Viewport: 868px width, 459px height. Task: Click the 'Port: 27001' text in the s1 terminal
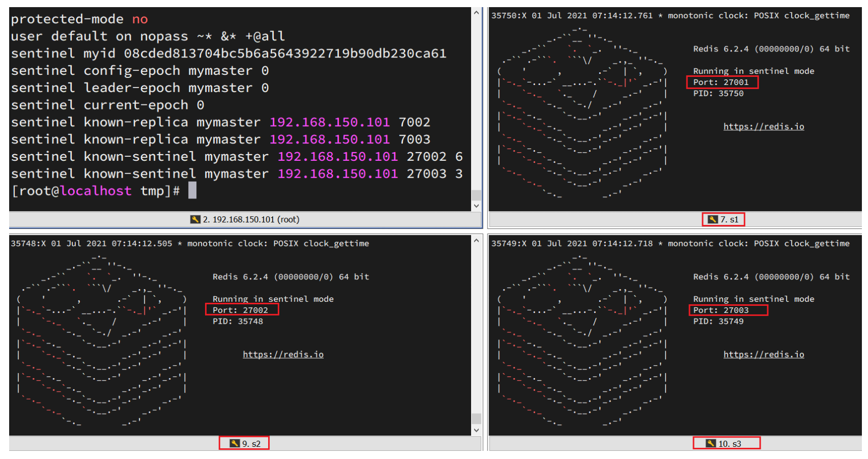pos(720,82)
